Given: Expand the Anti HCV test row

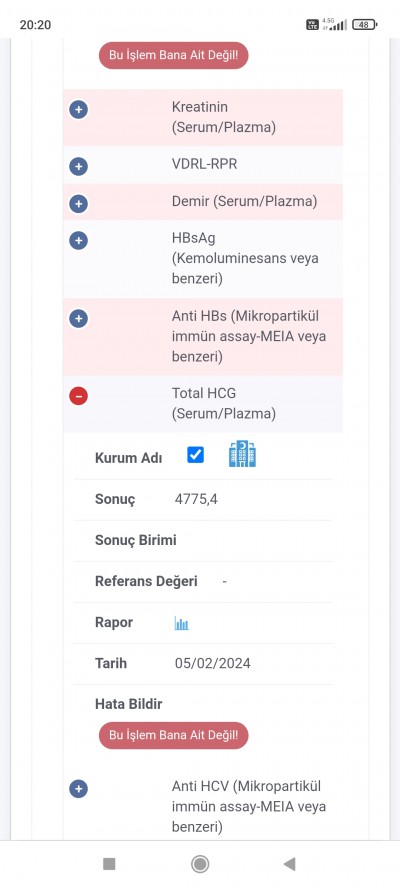Looking at the screenshot, I should [78, 788].
